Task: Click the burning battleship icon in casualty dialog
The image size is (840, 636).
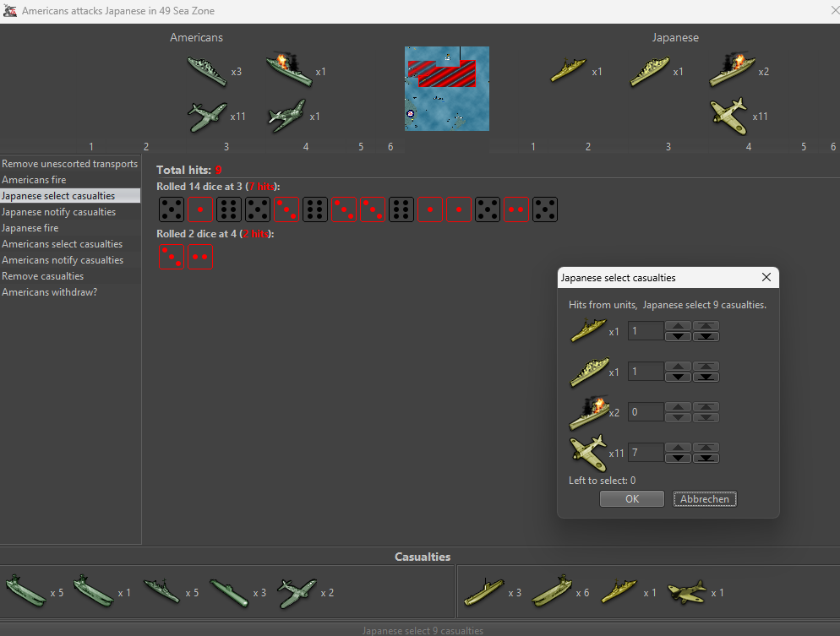Action: click(x=587, y=412)
